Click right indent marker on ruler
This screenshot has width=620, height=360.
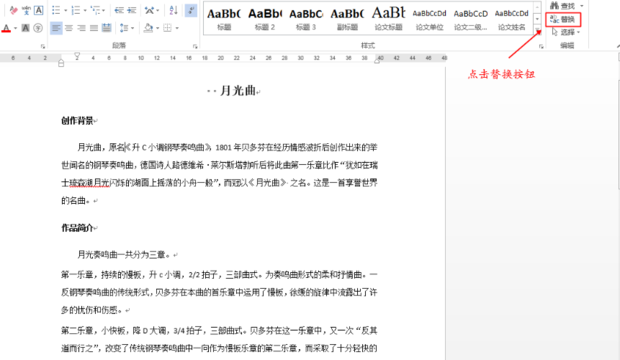(x=377, y=61)
